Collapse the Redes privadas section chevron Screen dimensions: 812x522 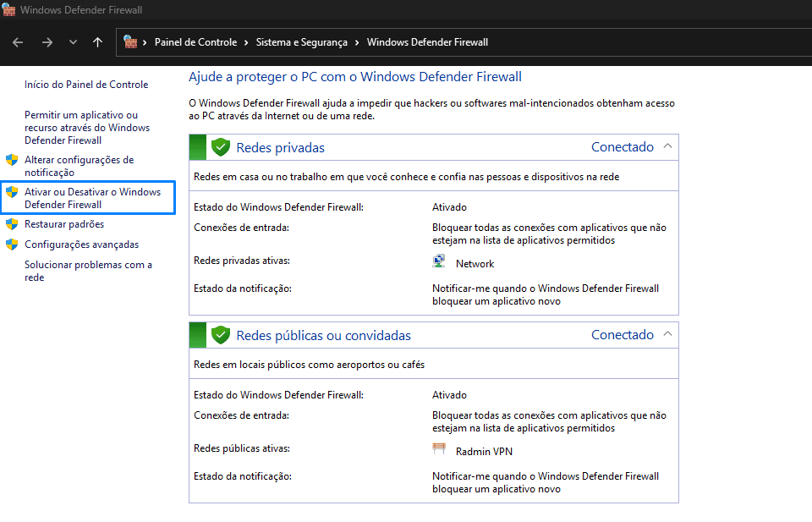coord(668,146)
